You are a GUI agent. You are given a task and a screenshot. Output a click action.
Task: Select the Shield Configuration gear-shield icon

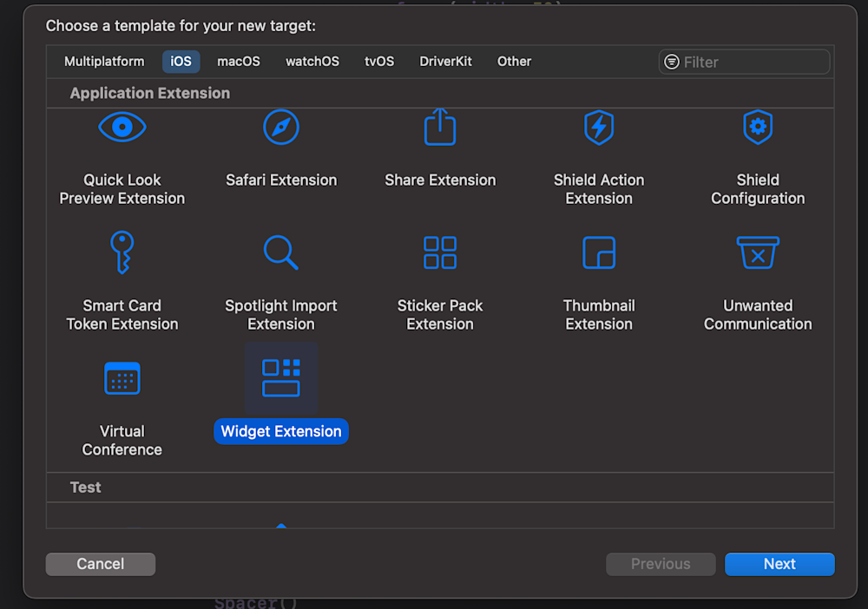pos(758,127)
